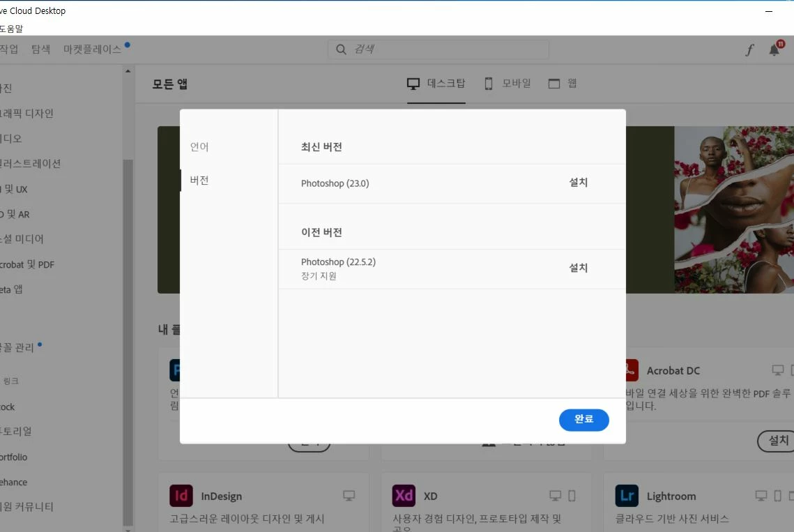
Task: Open the XD app icon
Action: click(x=404, y=496)
